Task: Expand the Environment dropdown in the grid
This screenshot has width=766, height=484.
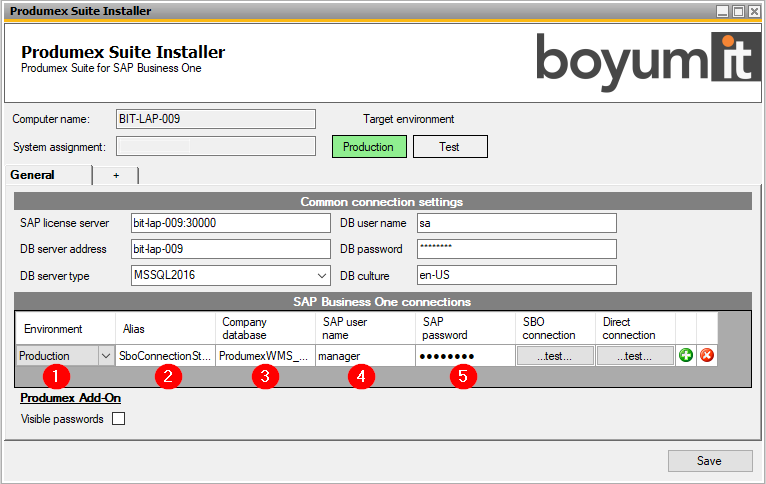Action: (106, 356)
